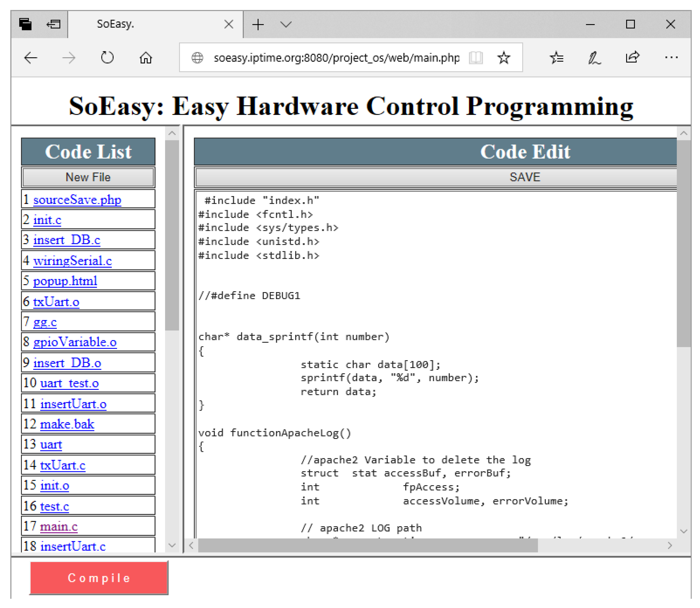
Task: Show tab previews chevron
Action: (x=286, y=24)
